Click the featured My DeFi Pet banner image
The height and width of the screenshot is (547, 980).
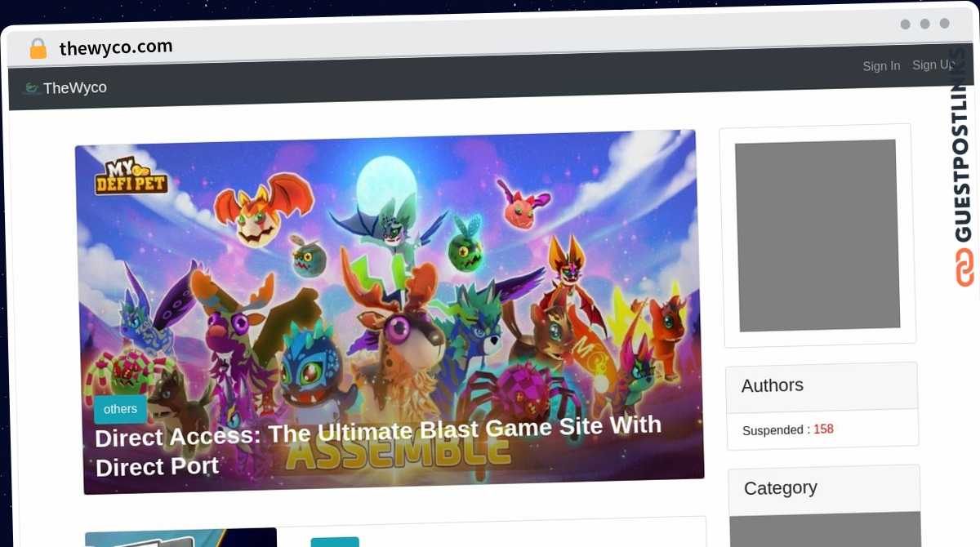390,312
